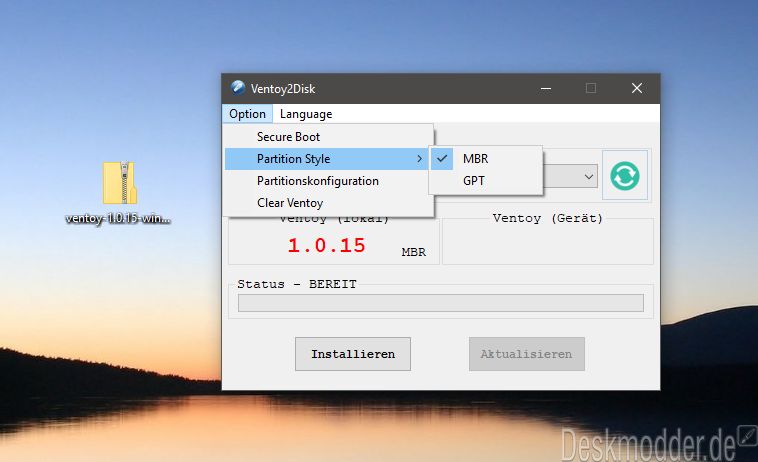Click the 1.0.15 local version number
The width and height of the screenshot is (758, 462).
[x=326, y=245]
